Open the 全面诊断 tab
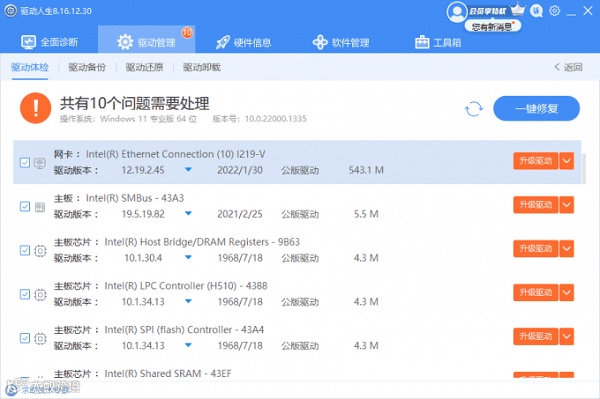This screenshot has width=600, height=399. [x=49, y=42]
